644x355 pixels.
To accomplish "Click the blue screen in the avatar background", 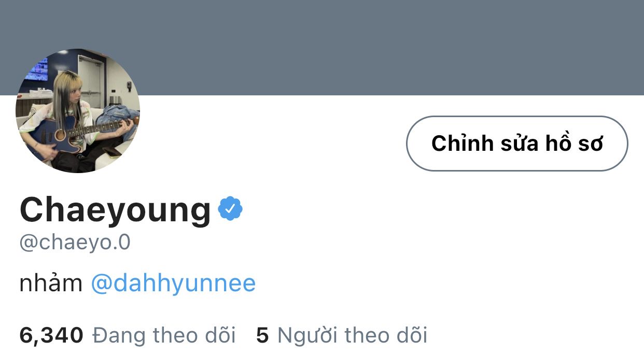I will (37, 70).
